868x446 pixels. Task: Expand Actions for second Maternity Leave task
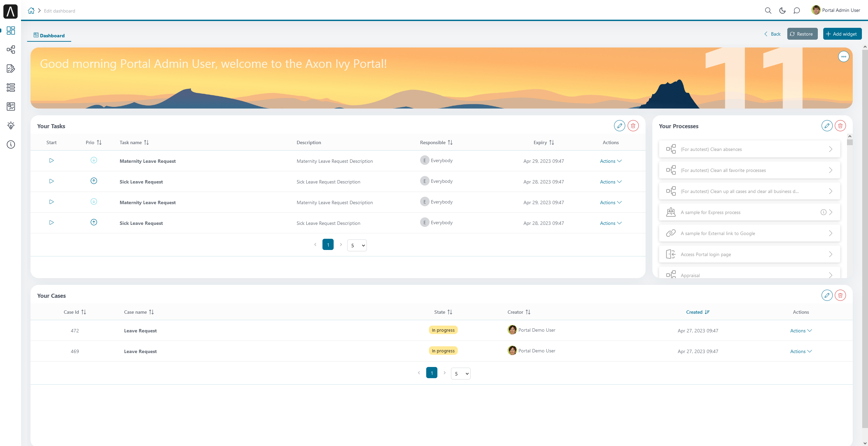click(611, 202)
